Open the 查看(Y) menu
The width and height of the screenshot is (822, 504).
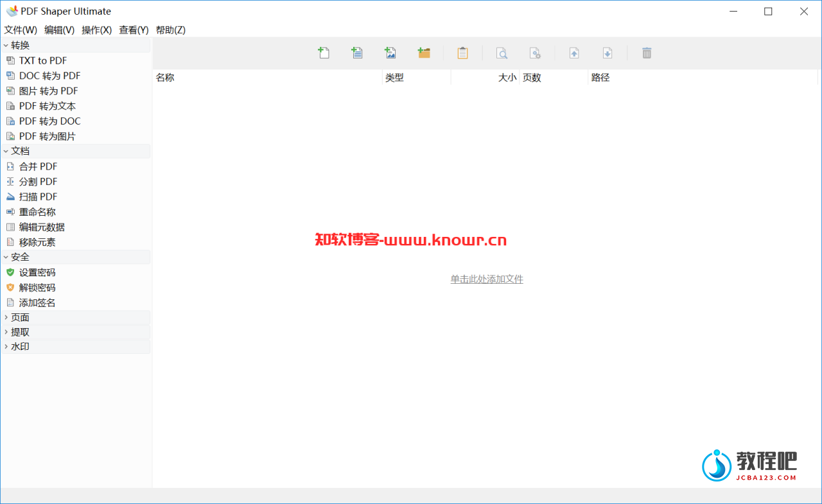(134, 30)
